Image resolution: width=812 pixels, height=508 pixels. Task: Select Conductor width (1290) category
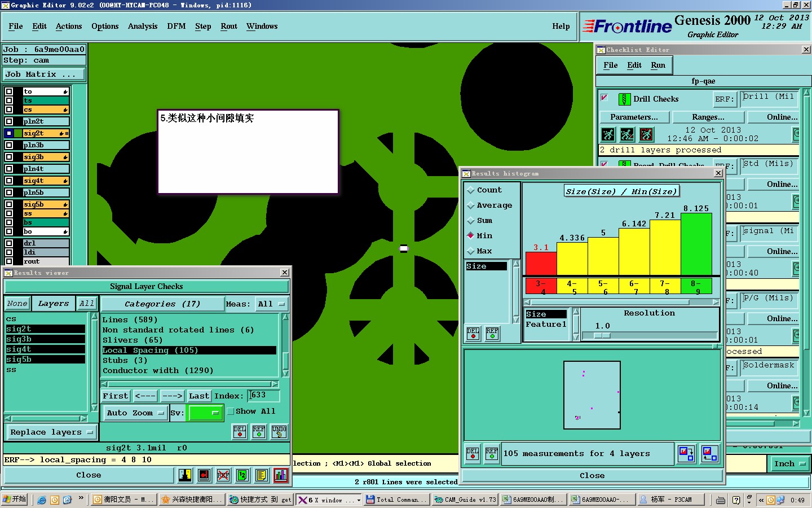coord(189,371)
